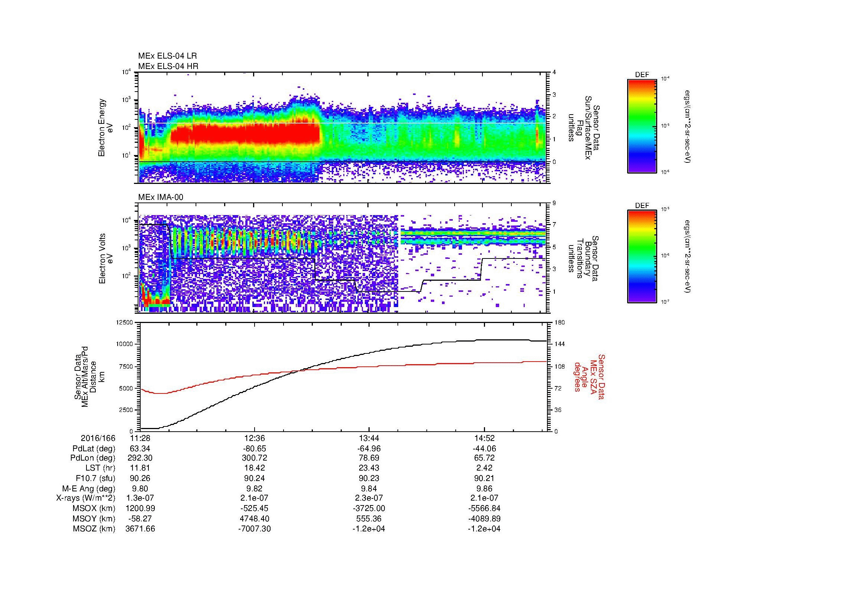The width and height of the screenshot is (868, 613).
Task: Click the SZA axis tick '180'
Action: 560,323
